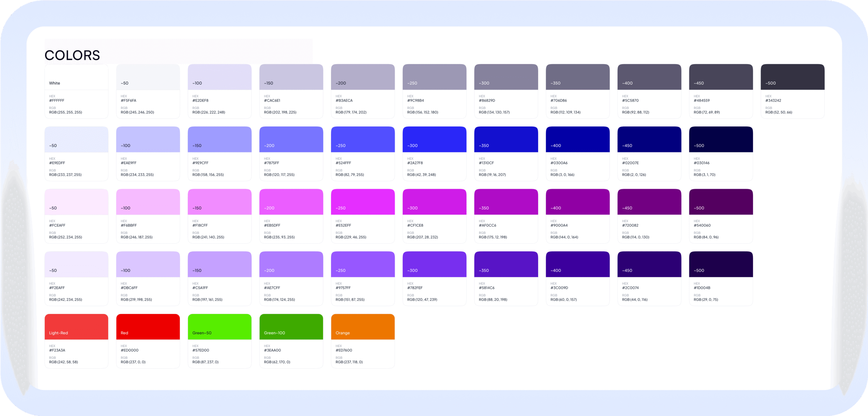Select the pink ~50 #FCEAFF swatch
This screenshot has width=868, height=416.
pyautogui.click(x=76, y=202)
